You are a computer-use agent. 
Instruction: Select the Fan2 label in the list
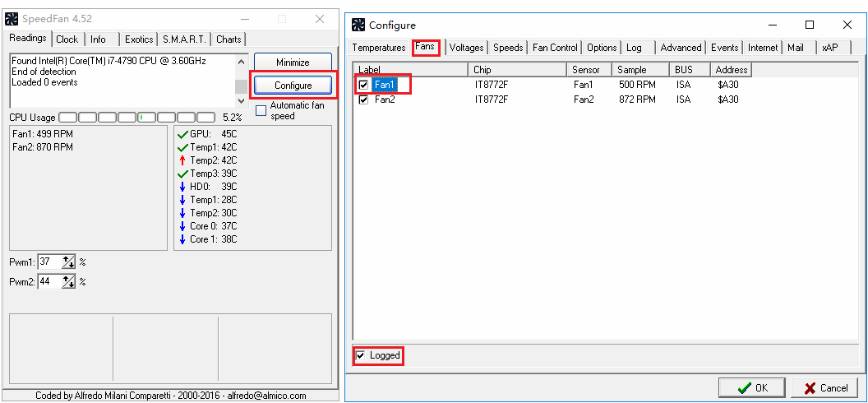pos(384,100)
